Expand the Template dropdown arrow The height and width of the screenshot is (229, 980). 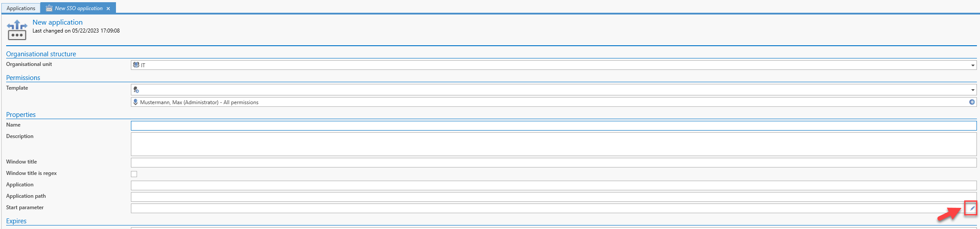(973, 90)
